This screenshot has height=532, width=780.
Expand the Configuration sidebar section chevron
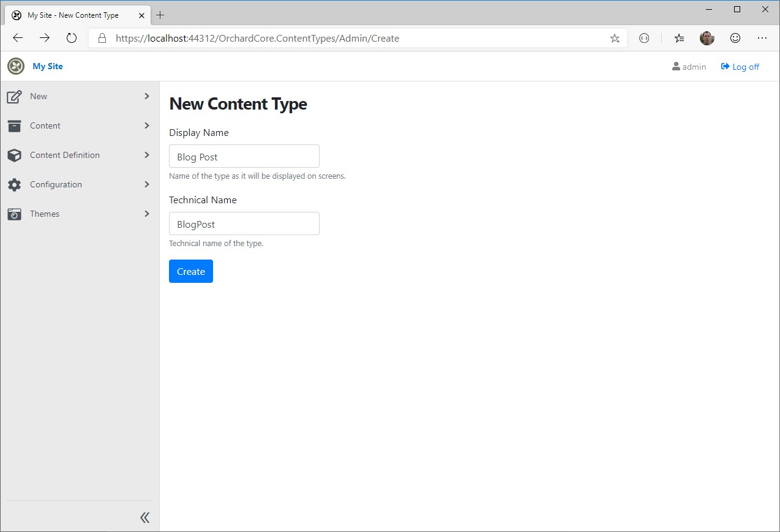[146, 184]
